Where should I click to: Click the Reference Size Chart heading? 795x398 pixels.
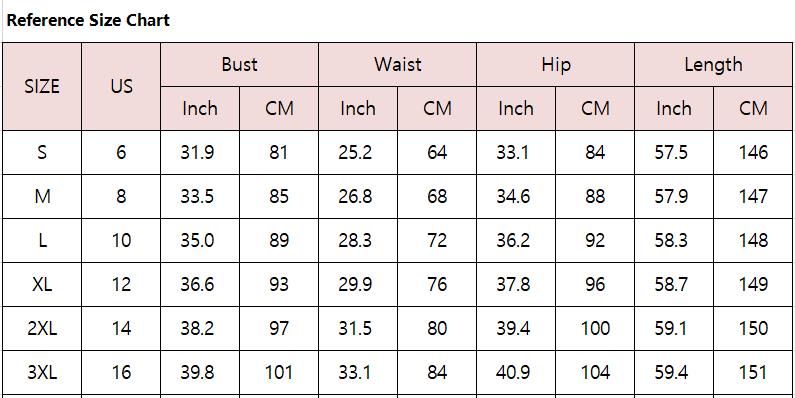click(88, 21)
